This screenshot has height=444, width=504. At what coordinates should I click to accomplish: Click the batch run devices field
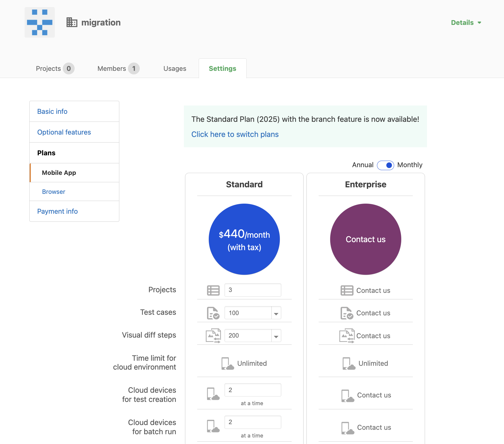point(253,422)
